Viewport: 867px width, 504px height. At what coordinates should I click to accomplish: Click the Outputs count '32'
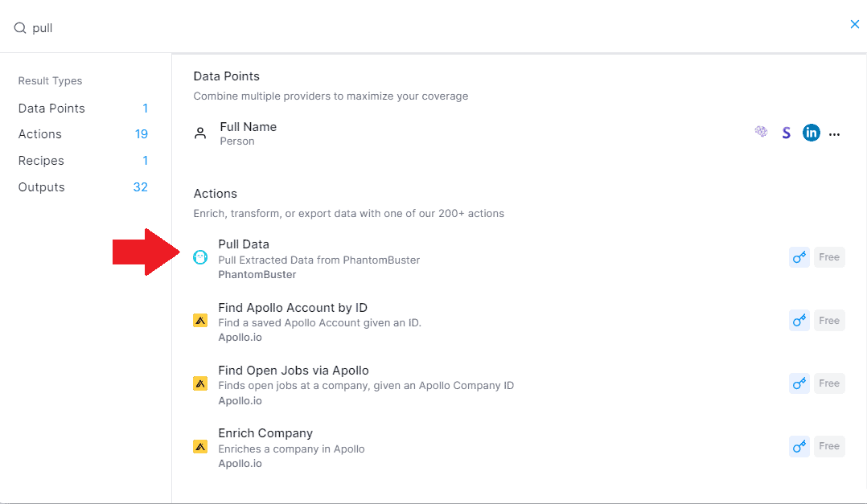(141, 187)
